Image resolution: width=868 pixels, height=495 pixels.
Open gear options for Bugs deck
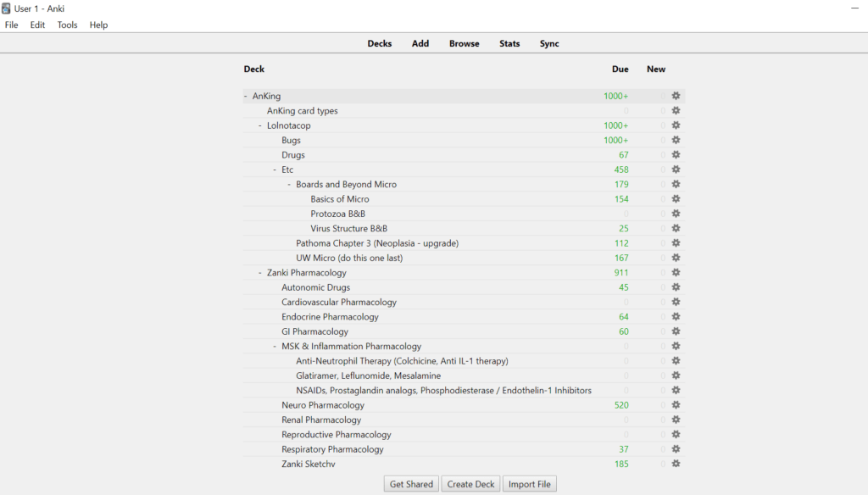tap(676, 140)
